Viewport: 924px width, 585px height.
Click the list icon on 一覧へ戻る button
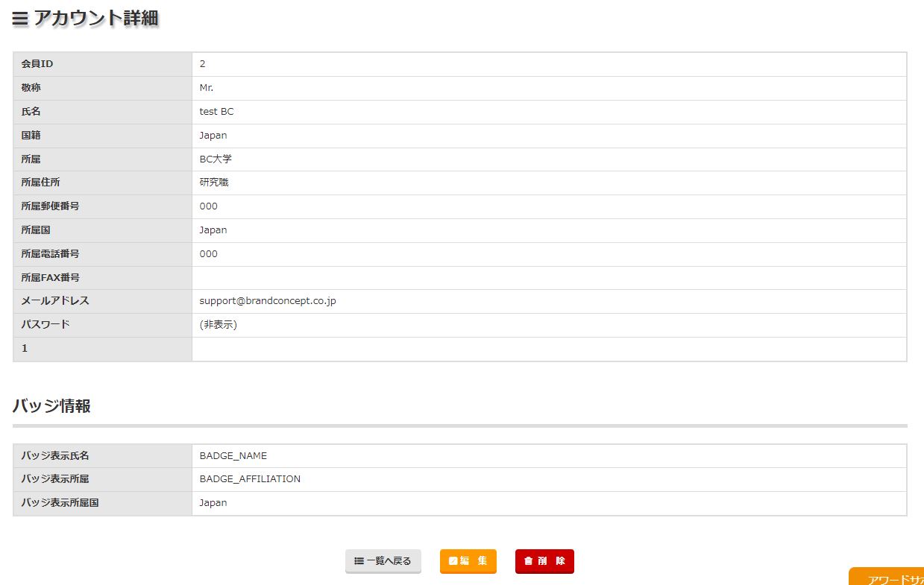(x=359, y=561)
